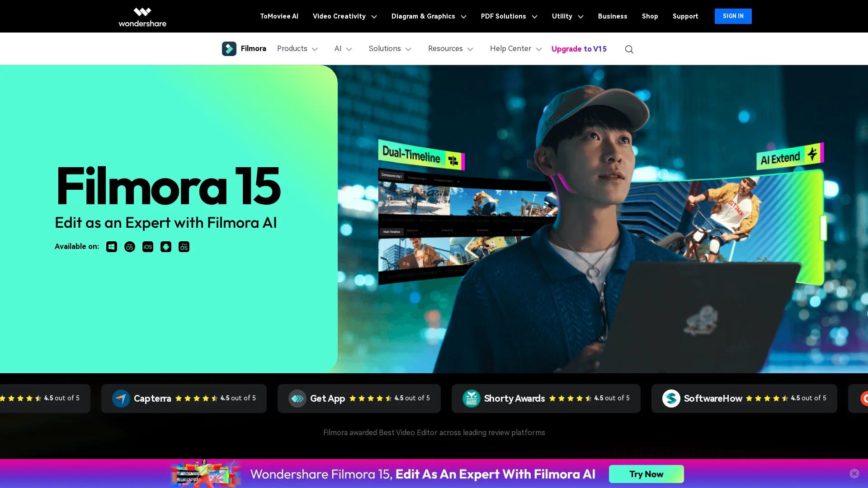Go to the Business page
This screenshot has width=868, height=488.
pyautogui.click(x=612, y=16)
